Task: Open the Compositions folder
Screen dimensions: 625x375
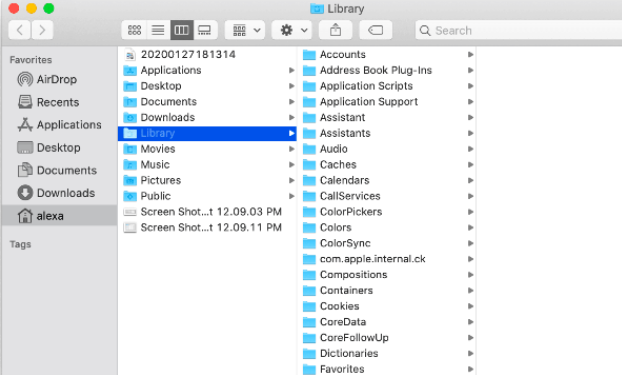Action: pyautogui.click(x=387, y=275)
